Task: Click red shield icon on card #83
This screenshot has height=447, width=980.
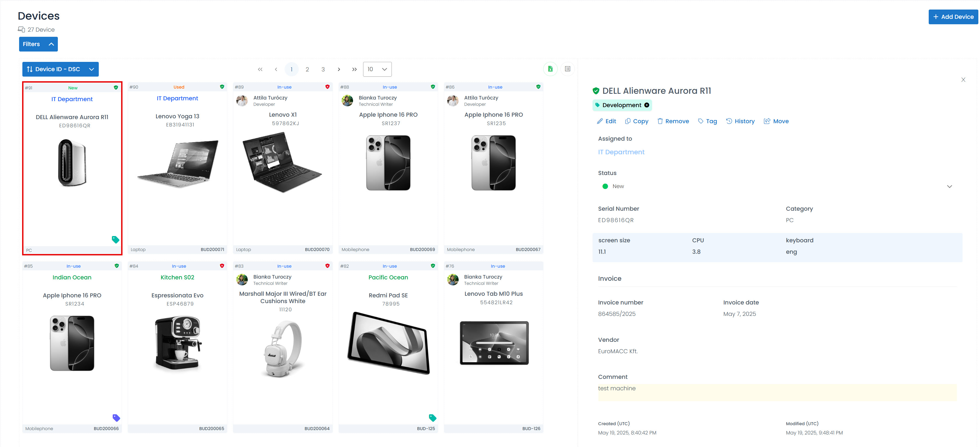Action: (x=327, y=266)
